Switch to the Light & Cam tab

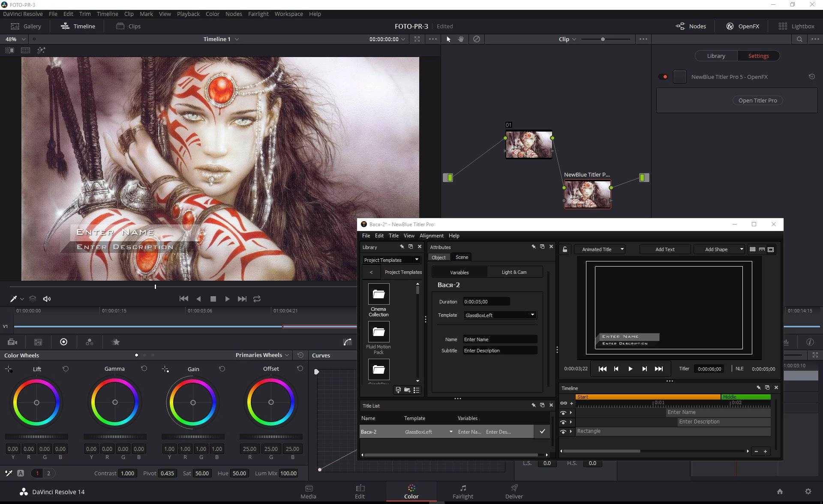514,272
